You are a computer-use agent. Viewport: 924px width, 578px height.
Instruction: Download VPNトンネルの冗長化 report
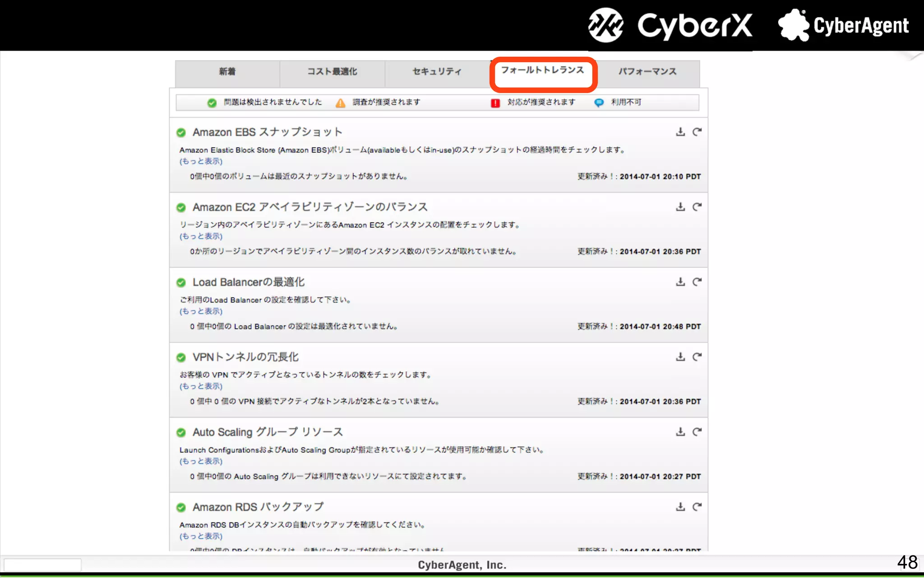point(680,357)
